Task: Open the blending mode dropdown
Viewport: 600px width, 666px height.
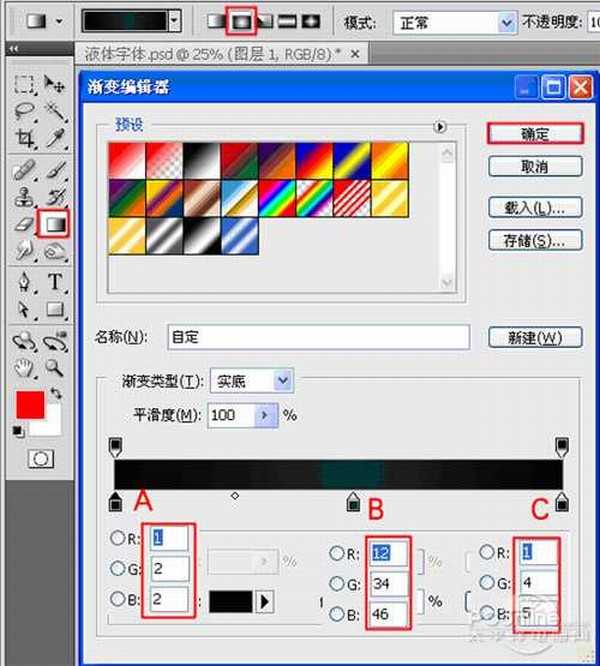Action: (506, 23)
